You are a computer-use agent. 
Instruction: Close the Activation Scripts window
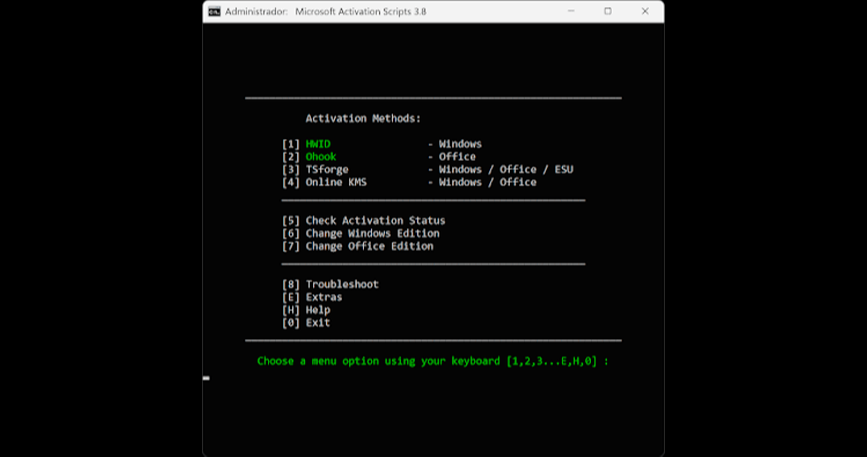point(645,11)
